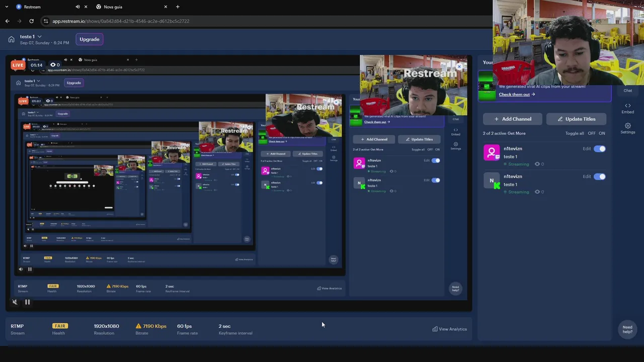Viewport: 644px width, 362px height.
Task: Open the Embed sidebar panel
Action: coord(628,108)
